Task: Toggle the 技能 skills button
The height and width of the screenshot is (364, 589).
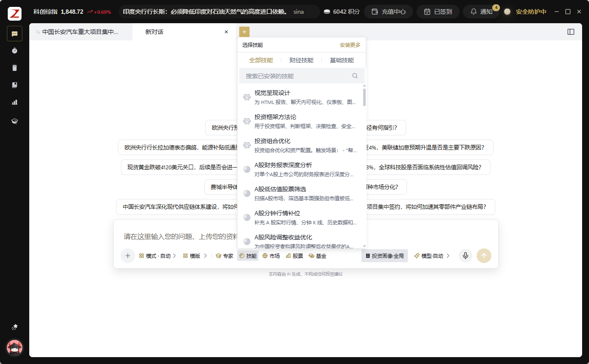Action: pyautogui.click(x=248, y=256)
